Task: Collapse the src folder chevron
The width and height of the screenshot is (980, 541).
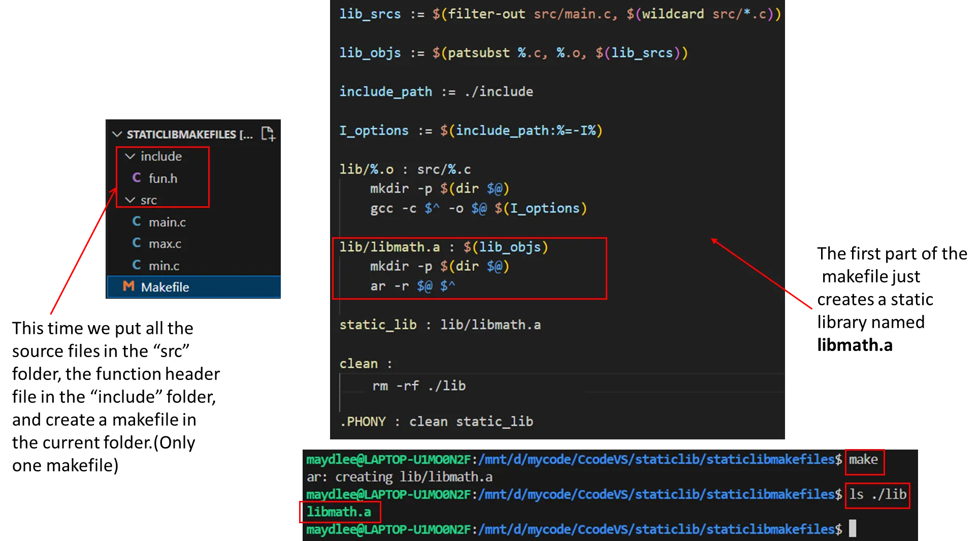Action: pyautogui.click(x=130, y=200)
